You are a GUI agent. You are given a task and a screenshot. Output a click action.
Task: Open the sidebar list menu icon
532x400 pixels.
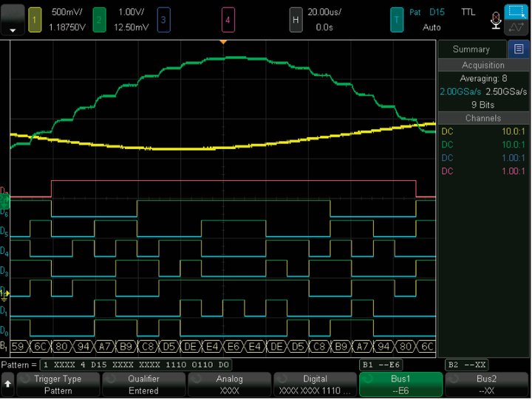[519, 49]
